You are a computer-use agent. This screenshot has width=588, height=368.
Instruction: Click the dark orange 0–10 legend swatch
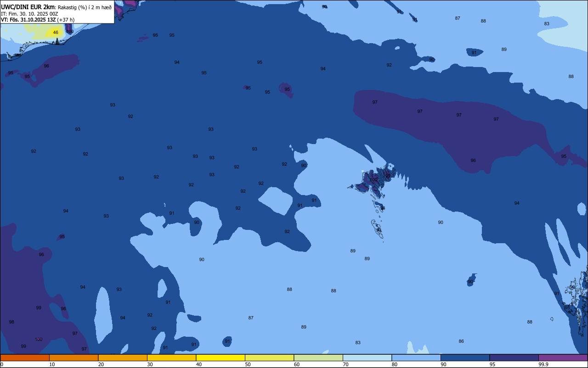point(25,358)
